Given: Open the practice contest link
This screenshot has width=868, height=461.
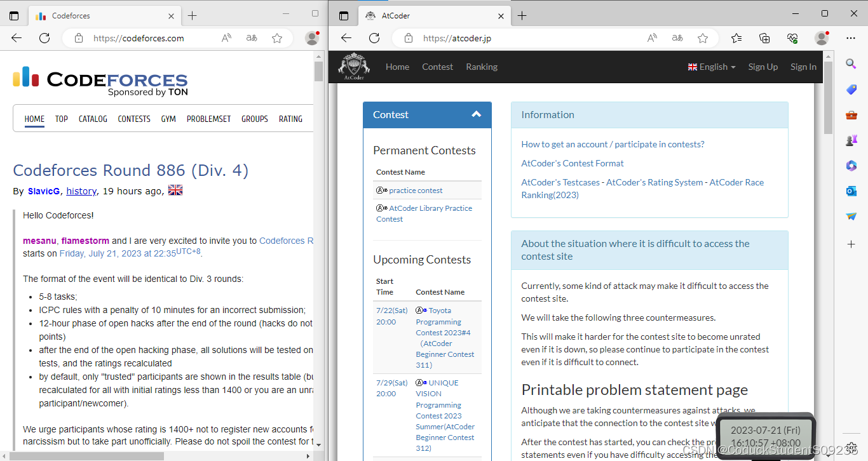Looking at the screenshot, I should (x=416, y=190).
